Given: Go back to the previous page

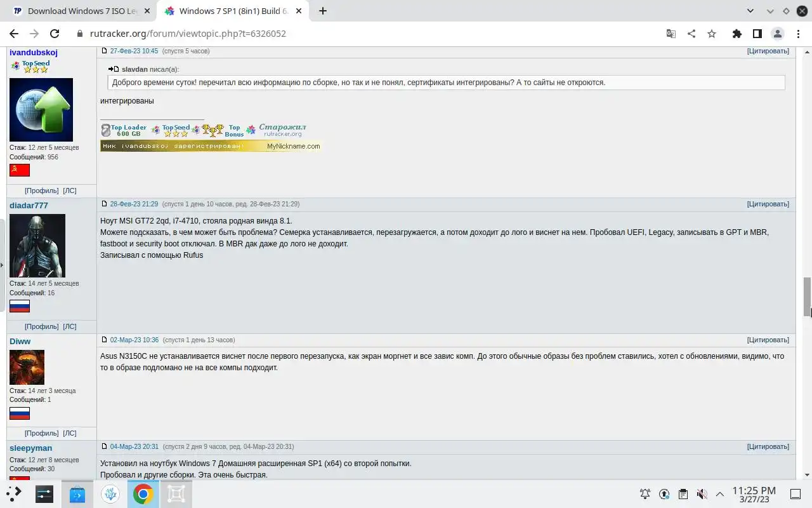Looking at the screenshot, I should point(14,34).
